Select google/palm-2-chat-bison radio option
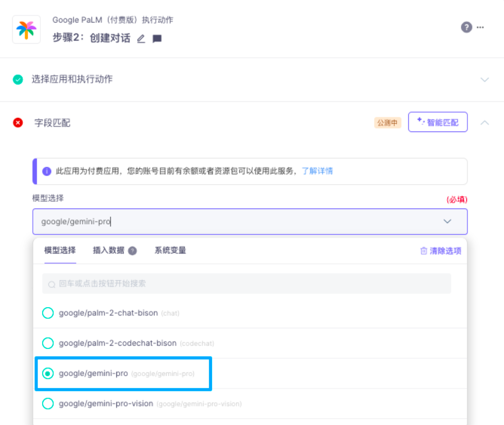The width and height of the screenshot is (504, 425). tap(48, 313)
